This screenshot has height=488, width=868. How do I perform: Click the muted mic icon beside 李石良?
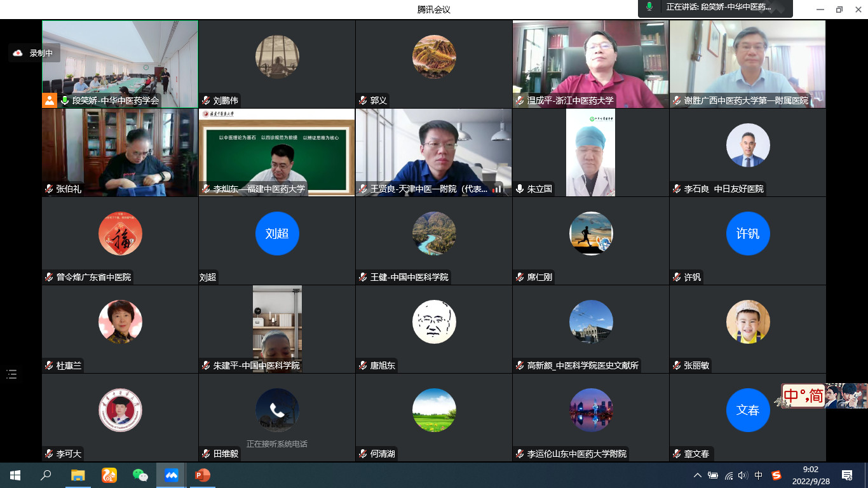(677, 189)
